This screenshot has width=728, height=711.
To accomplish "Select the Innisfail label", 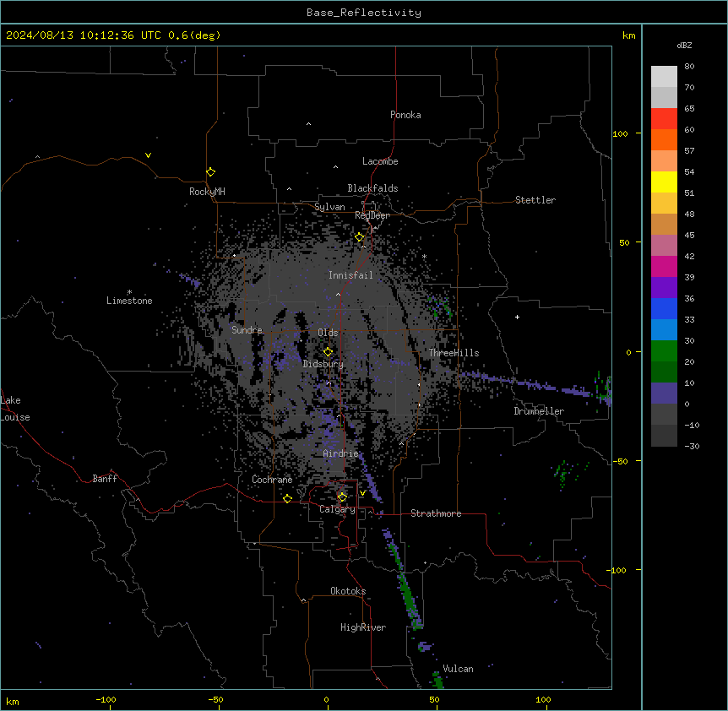I will click(x=350, y=275).
